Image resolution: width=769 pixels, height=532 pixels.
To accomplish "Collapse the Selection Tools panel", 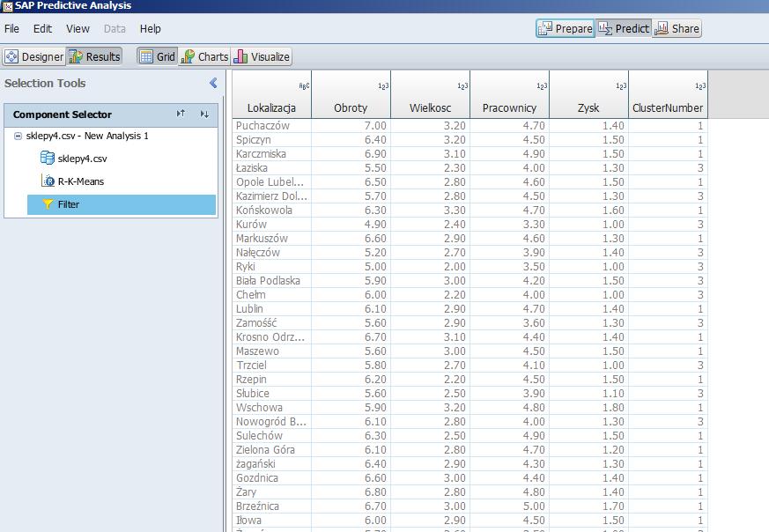I will point(213,83).
